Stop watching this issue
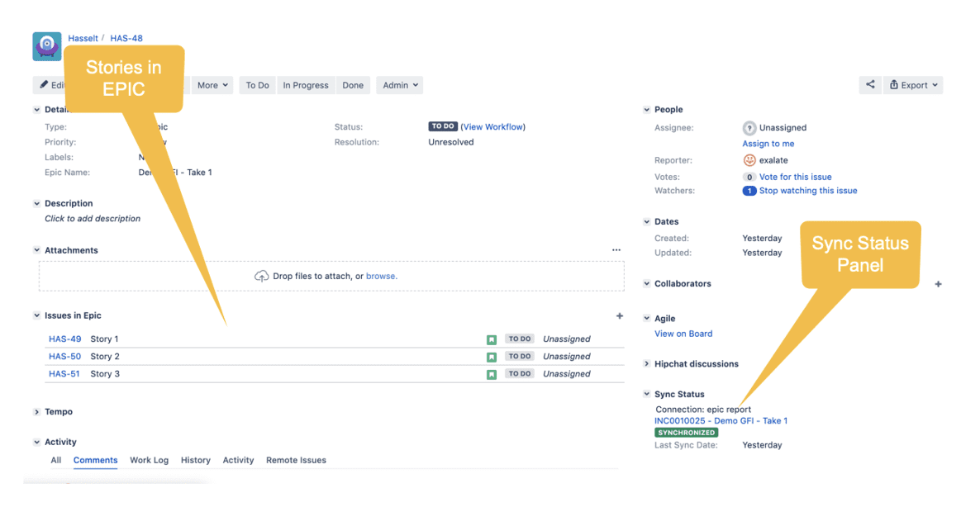 (x=807, y=190)
